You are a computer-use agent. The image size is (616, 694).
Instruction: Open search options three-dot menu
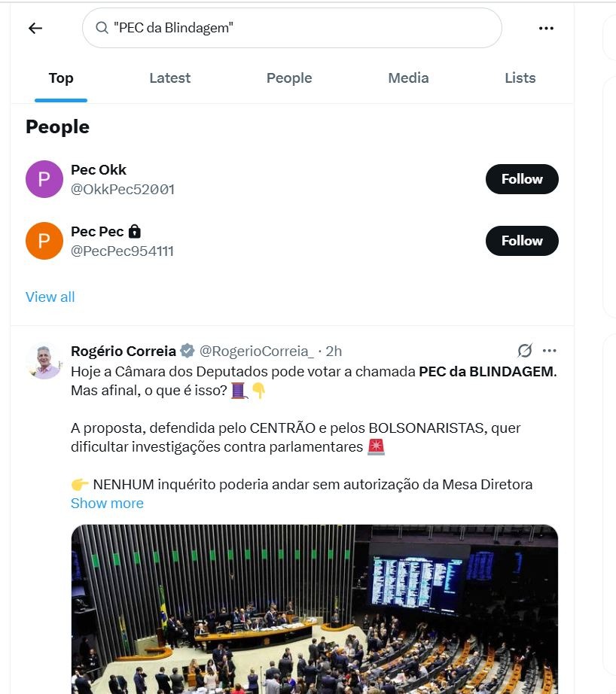pyautogui.click(x=546, y=29)
